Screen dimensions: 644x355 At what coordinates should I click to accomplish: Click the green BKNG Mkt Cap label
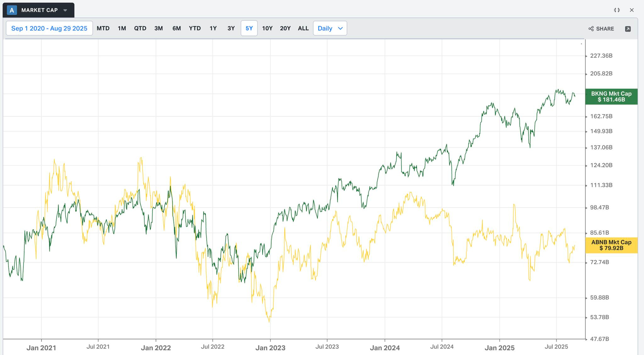pos(611,97)
